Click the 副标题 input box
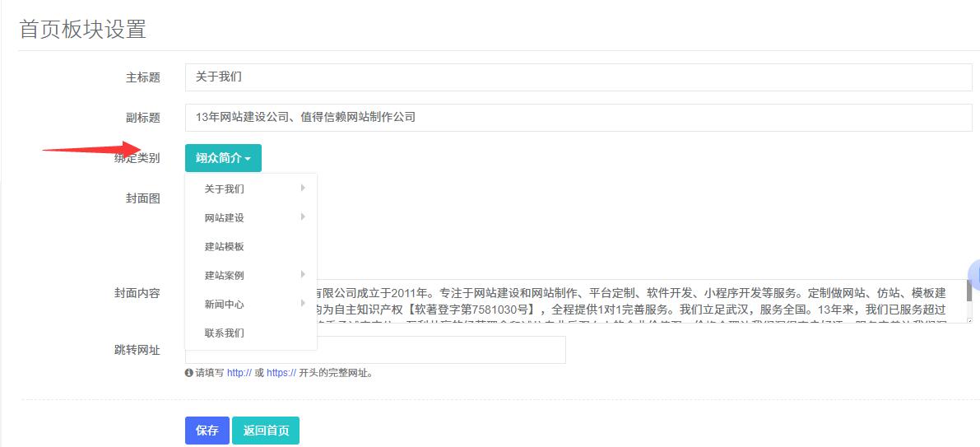The height and width of the screenshot is (447, 980). tap(578, 118)
